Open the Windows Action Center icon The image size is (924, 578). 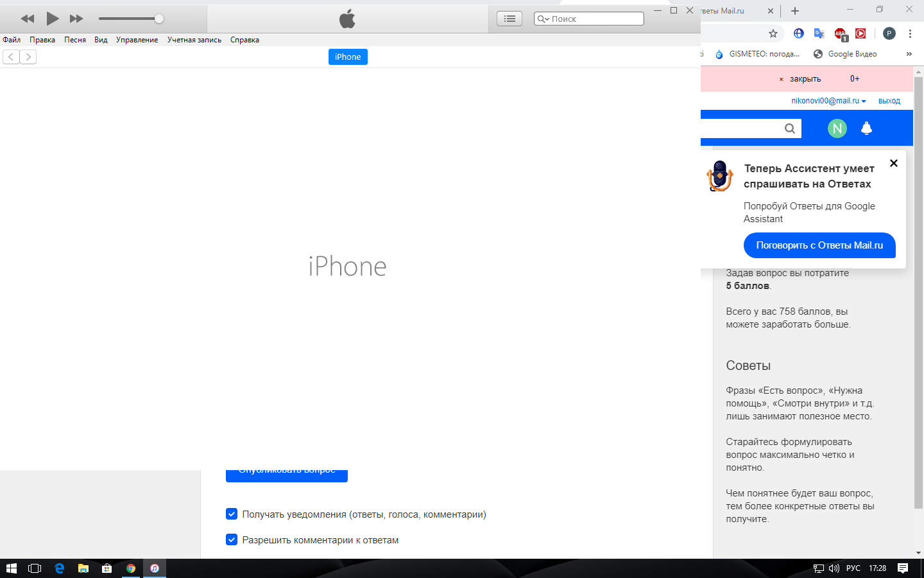pos(903,568)
